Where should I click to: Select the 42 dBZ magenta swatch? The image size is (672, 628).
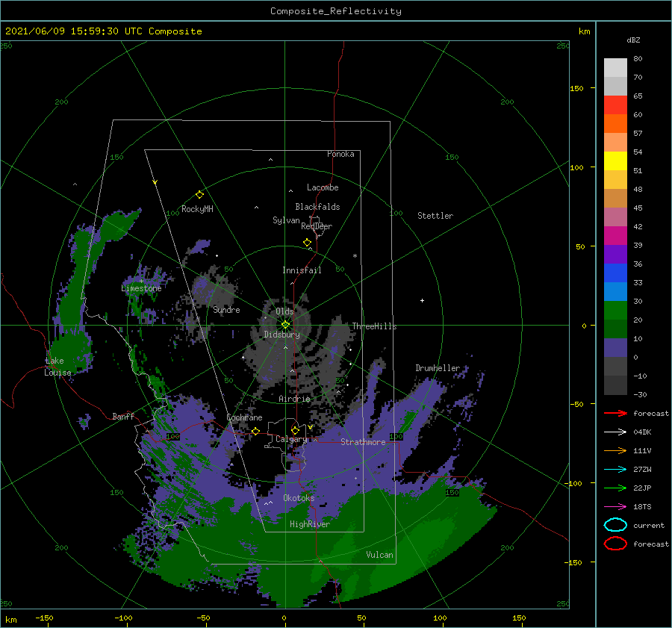(615, 235)
